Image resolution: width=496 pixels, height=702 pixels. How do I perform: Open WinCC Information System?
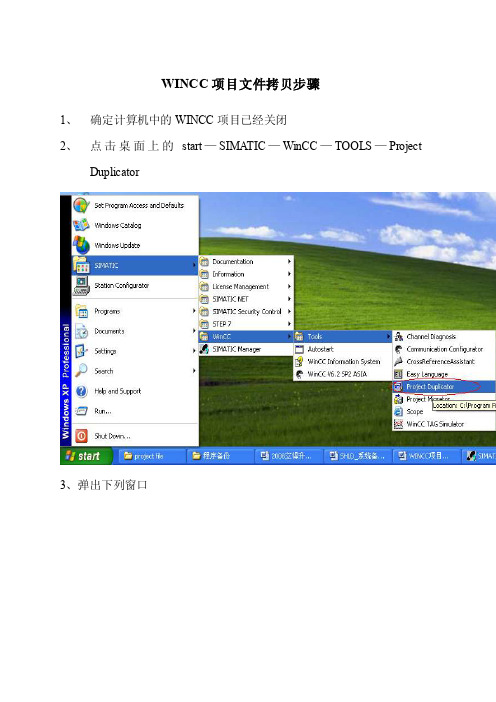[342, 361]
